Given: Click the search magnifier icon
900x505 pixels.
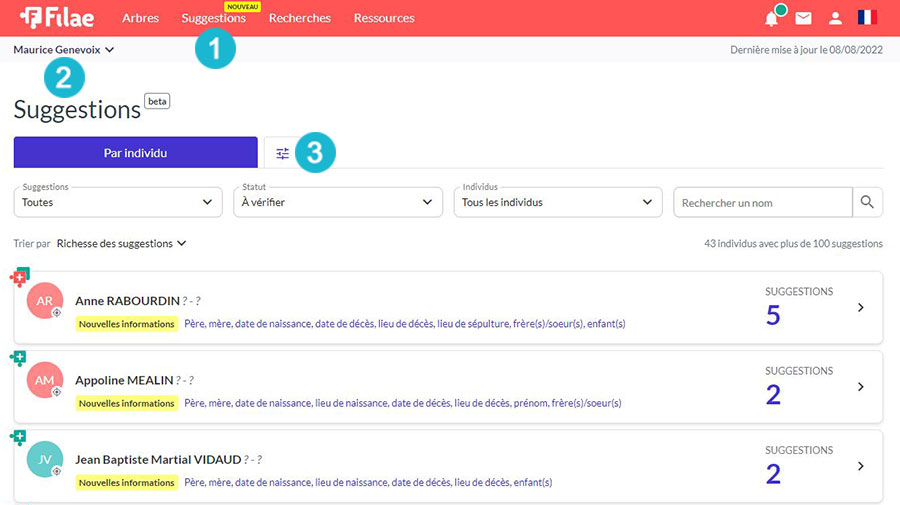Looking at the screenshot, I should pos(868,202).
